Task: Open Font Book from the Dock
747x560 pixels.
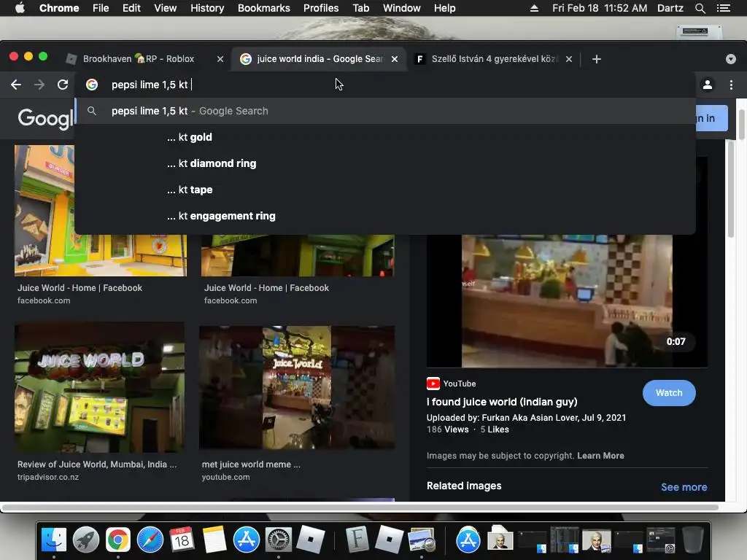Action: [x=357, y=540]
